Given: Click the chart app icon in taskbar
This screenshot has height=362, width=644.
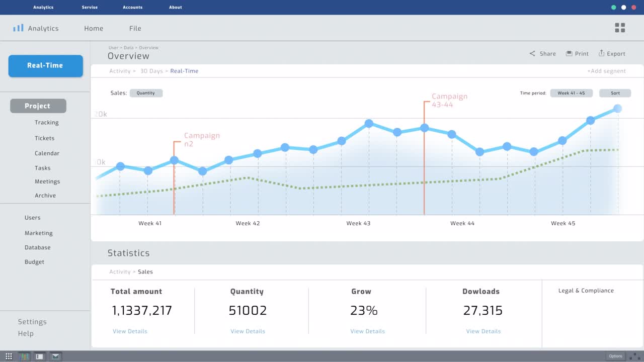Looking at the screenshot, I should click(x=24, y=356).
